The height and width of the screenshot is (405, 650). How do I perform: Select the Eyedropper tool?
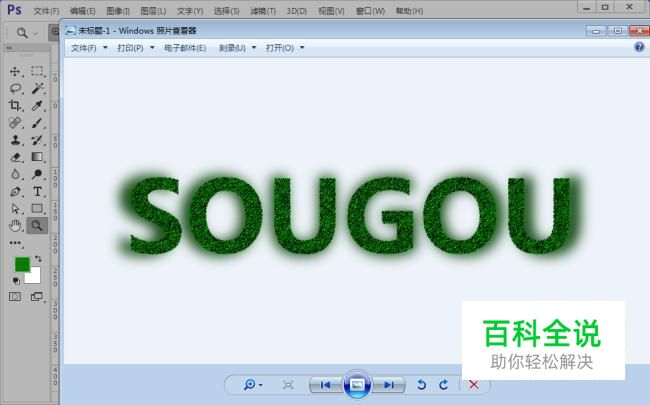coord(37,106)
